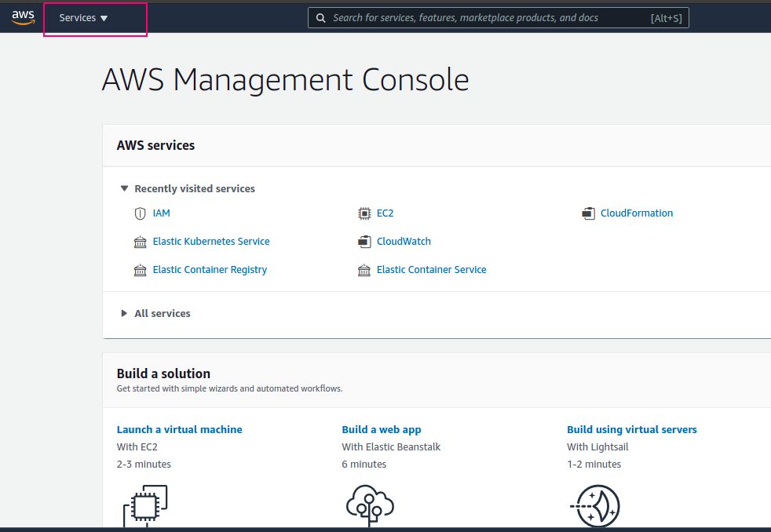Open the CloudFormation link
Viewport: 771px width, 532px height.
coord(637,213)
